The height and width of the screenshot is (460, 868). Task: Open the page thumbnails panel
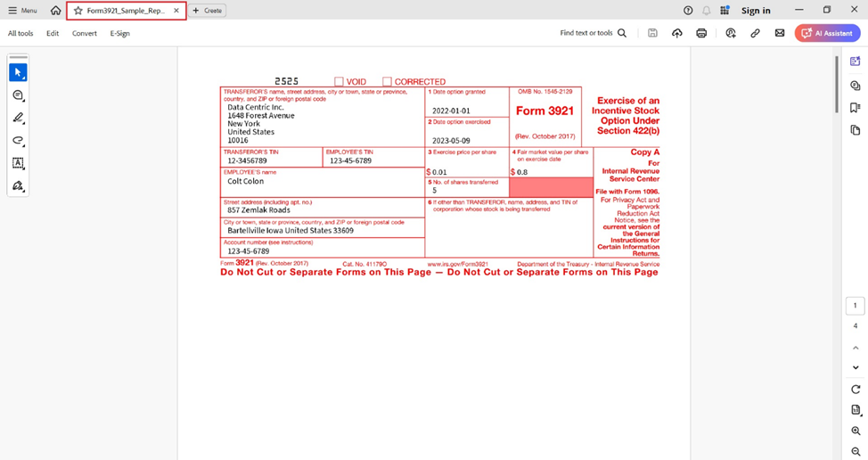[x=856, y=130]
